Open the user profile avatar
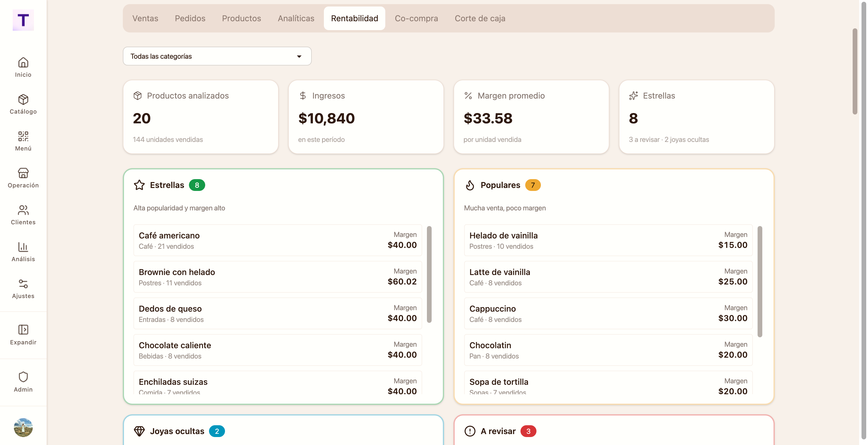The width and height of the screenshot is (868, 445). coord(23,428)
